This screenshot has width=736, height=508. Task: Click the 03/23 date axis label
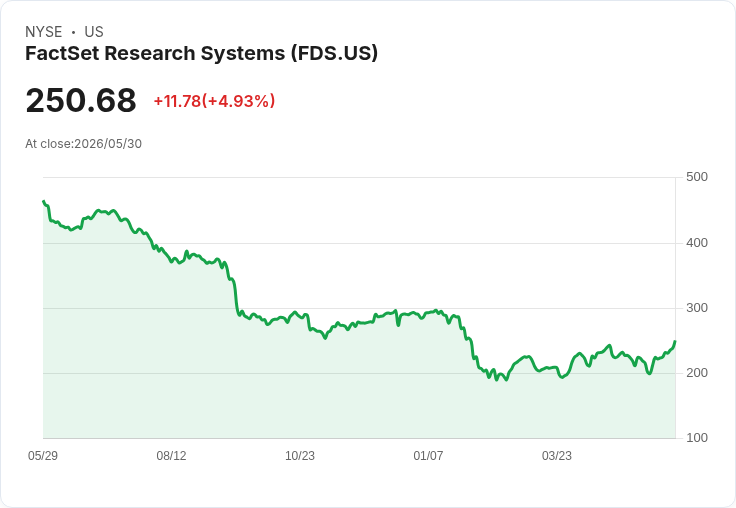coord(557,456)
